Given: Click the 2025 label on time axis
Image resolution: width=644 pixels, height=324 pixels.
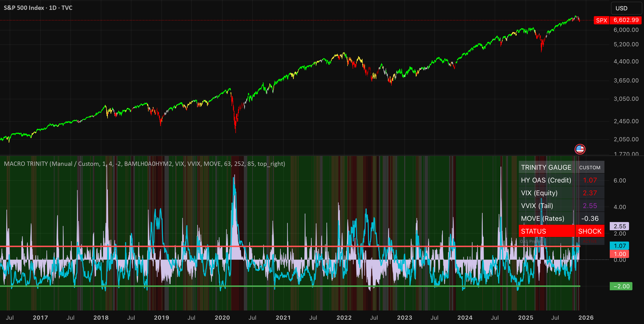Looking at the screenshot, I should [526, 317].
